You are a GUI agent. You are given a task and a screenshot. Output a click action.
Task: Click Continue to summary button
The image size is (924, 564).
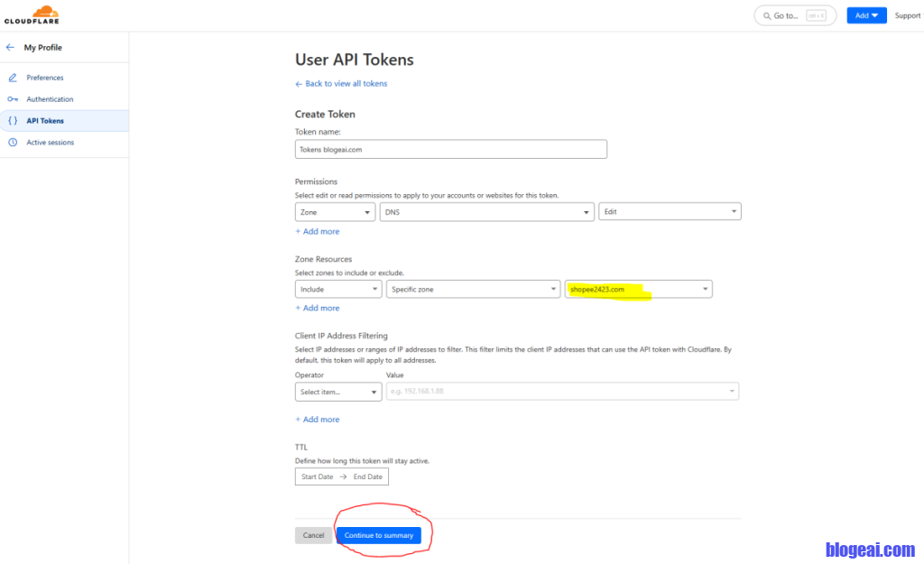click(378, 535)
